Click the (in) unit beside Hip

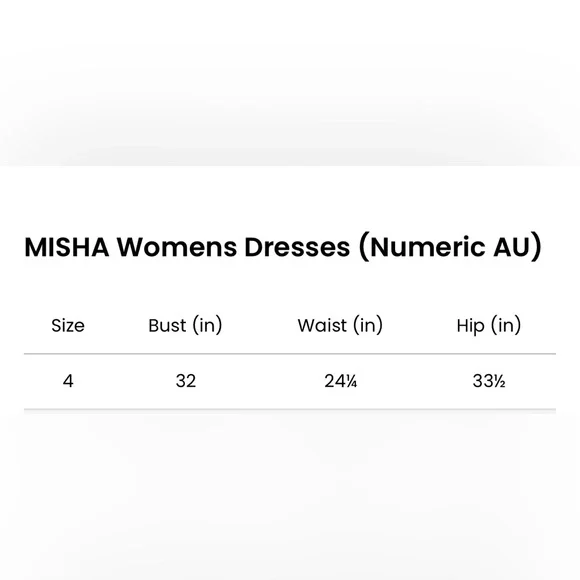[506, 326]
